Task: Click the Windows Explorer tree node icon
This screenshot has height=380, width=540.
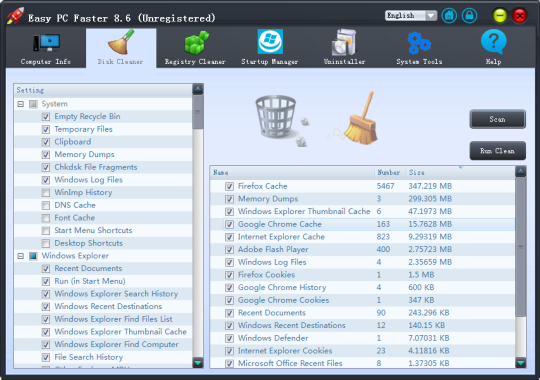Action: [33, 256]
